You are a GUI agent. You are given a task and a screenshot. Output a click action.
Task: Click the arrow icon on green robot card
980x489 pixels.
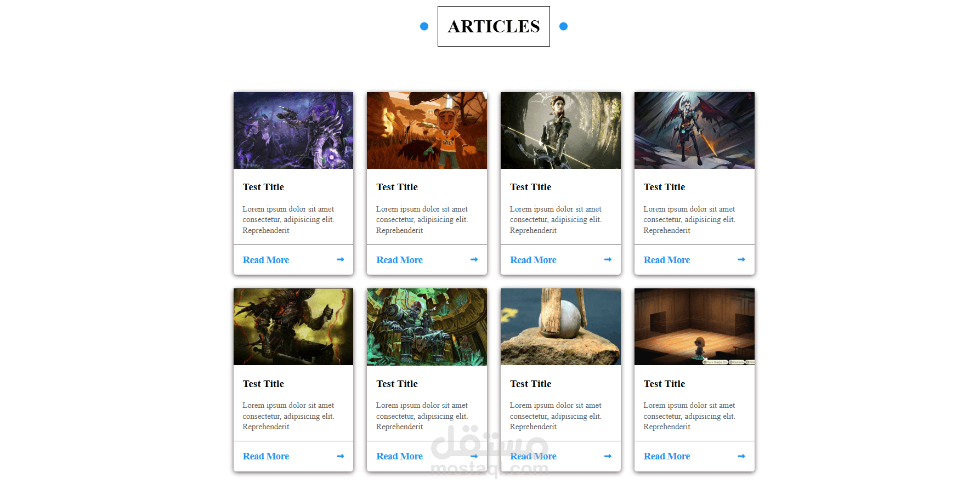point(474,456)
